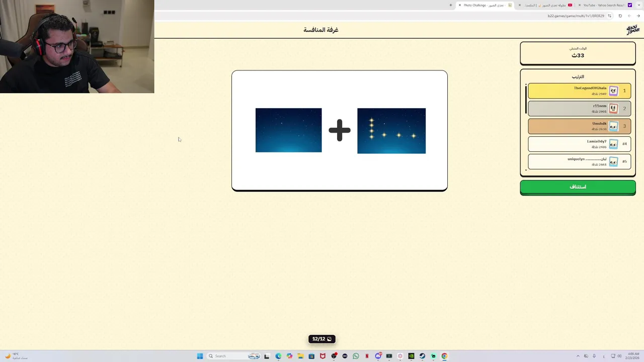This screenshot has height=362, width=644.
Task: Reload the current page
Action: coord(620,16)
